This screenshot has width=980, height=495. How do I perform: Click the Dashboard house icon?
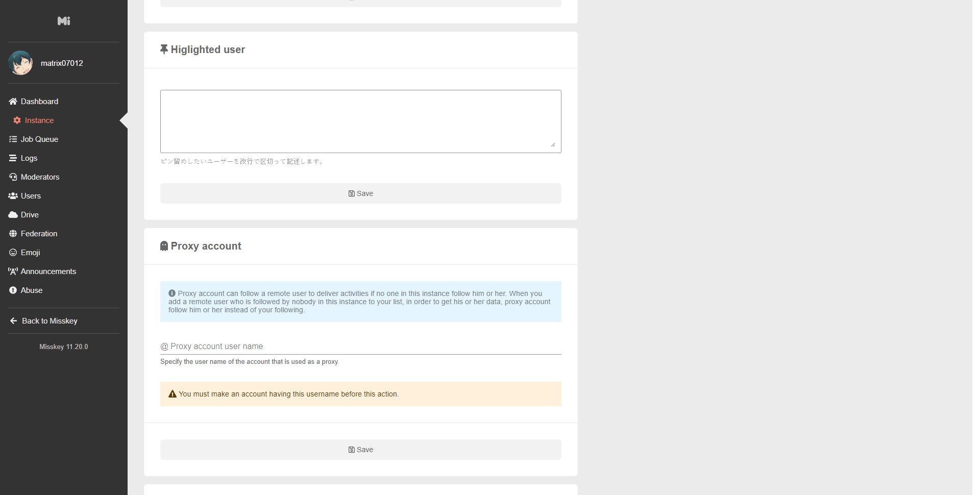point(13,102)
